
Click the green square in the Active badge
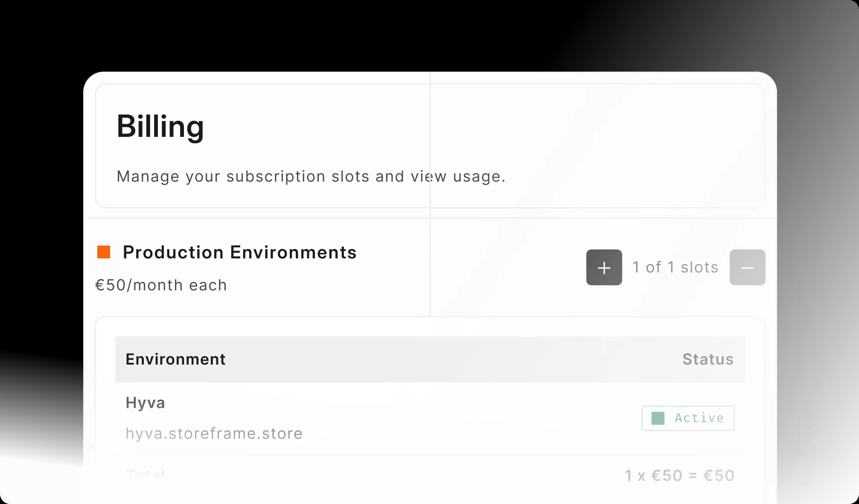click(658, 418)
